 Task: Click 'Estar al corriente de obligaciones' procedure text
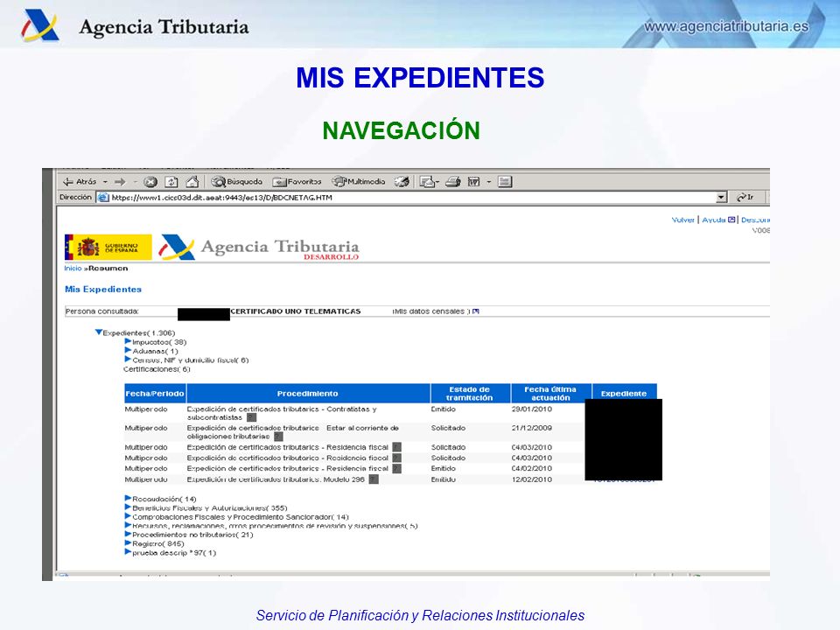[292, 431]
